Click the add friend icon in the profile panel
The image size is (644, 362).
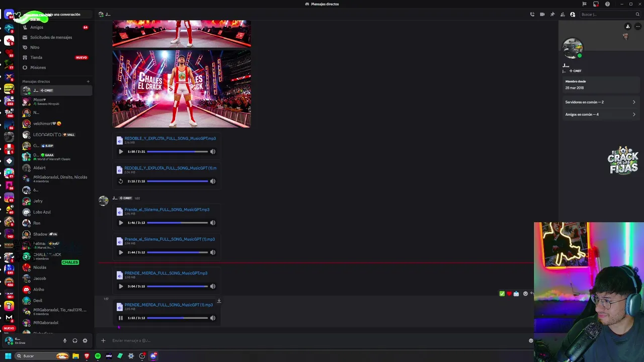point(627,27)
